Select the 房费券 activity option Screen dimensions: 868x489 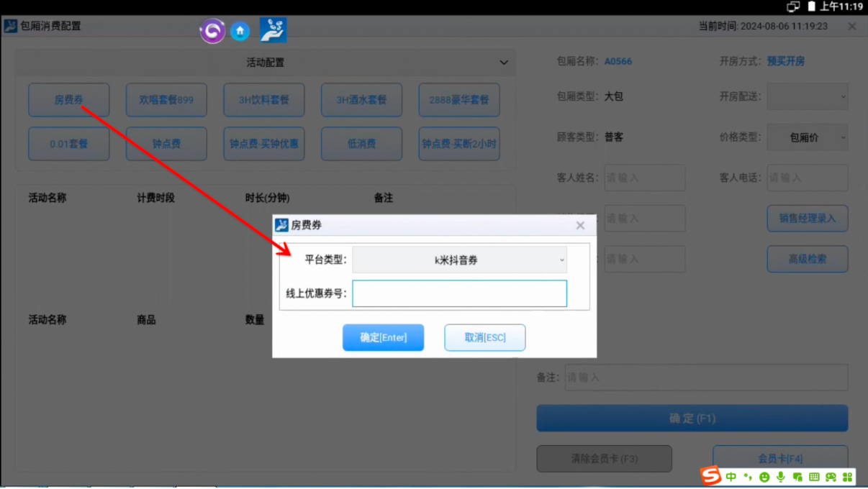tap(68, 100)
